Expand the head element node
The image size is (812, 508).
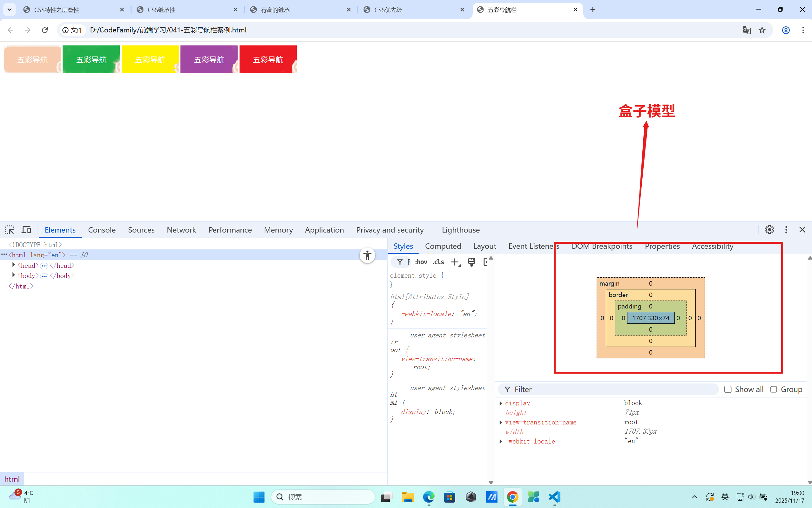[x=13, y=265]
